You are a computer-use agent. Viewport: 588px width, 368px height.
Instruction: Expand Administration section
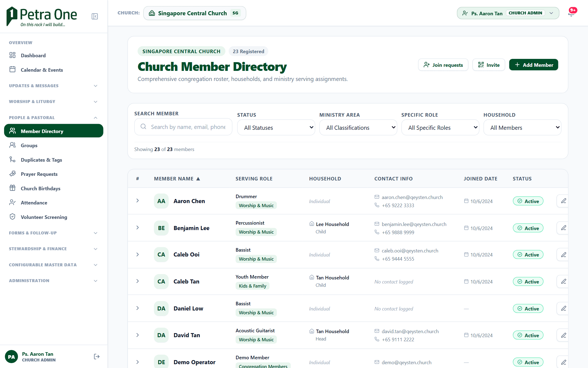[54, 280]
